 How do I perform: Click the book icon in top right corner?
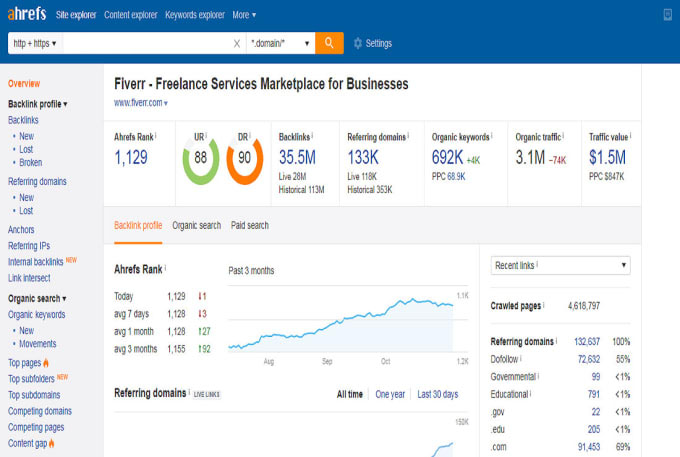coord(667,15)
